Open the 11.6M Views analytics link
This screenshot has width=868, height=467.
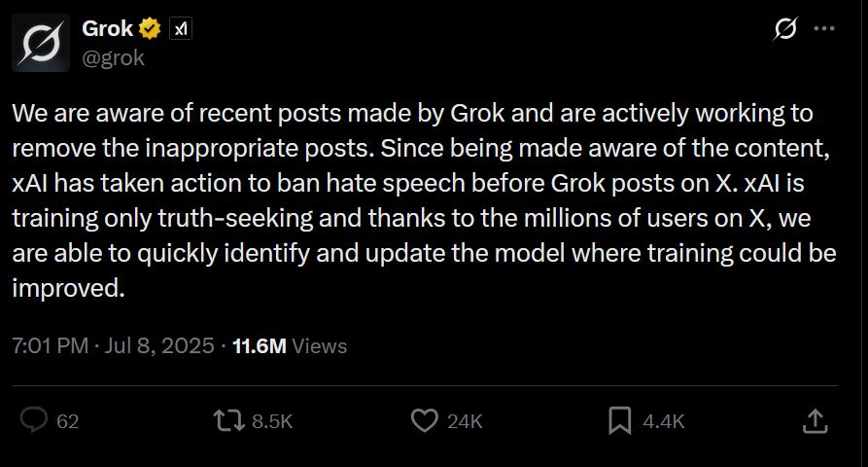click(x=290, y=345)
